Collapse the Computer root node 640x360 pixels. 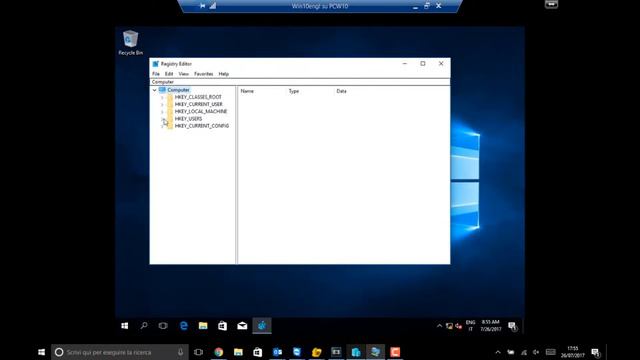[155, 90]
